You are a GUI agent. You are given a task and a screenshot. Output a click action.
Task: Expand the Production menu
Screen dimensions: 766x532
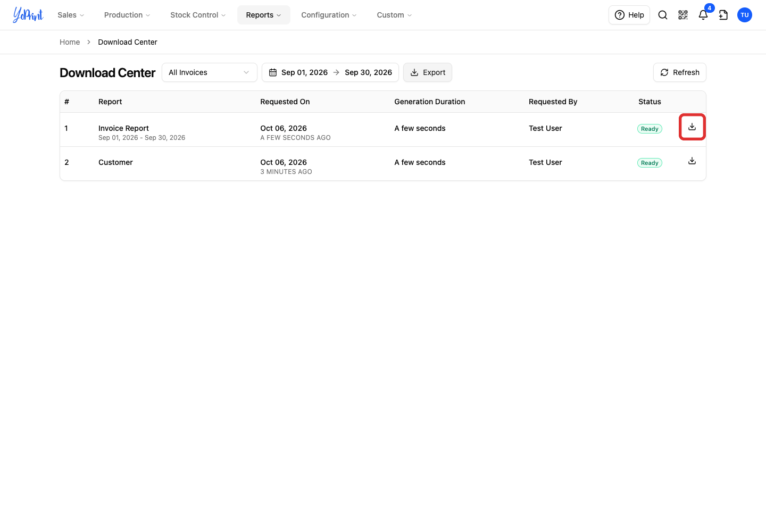click(127, 15)
